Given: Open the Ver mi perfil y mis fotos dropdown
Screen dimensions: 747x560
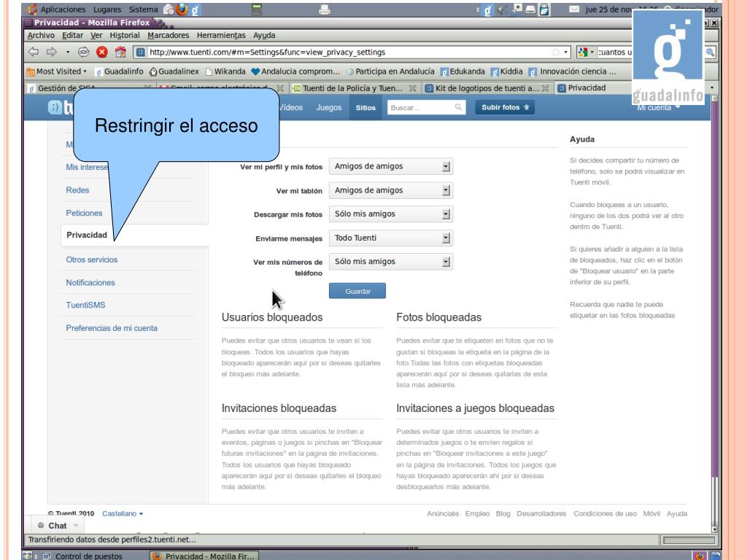Looking at the screenshot, I should click(x=391, y=166).
